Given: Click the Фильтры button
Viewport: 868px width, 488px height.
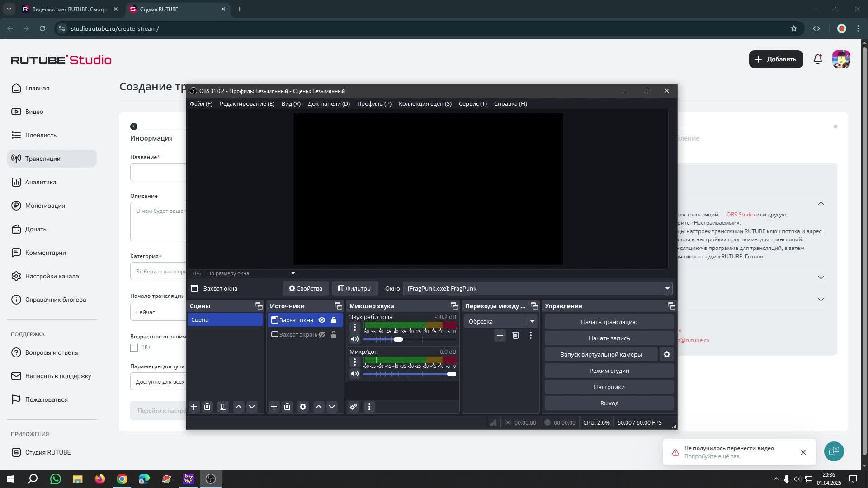Looking at the screenshot, I should pos(354,288).
